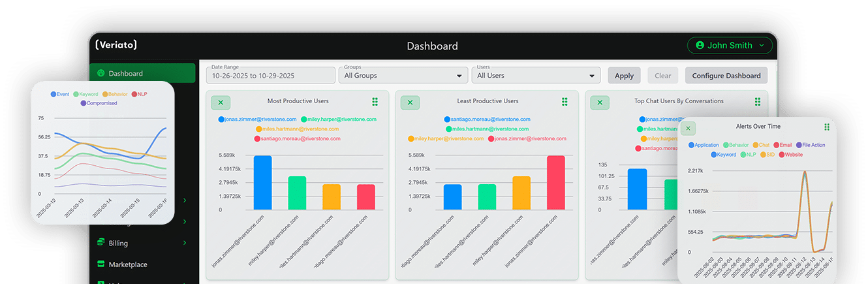Toggle santiago.moreau legend in Most Productive Users
Viewport: 868px width, 284px height.
point(297,139)
